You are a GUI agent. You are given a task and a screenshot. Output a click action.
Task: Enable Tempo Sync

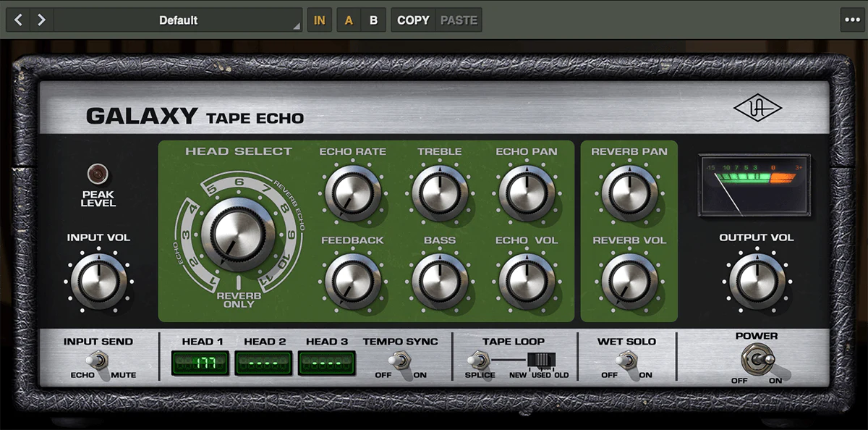pos(407,361)
